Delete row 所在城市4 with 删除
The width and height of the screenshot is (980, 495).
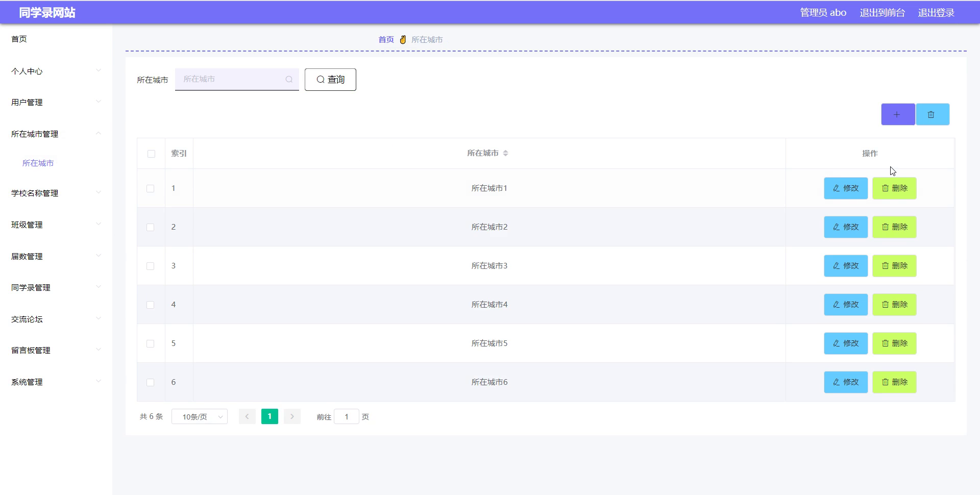(894, 305)
